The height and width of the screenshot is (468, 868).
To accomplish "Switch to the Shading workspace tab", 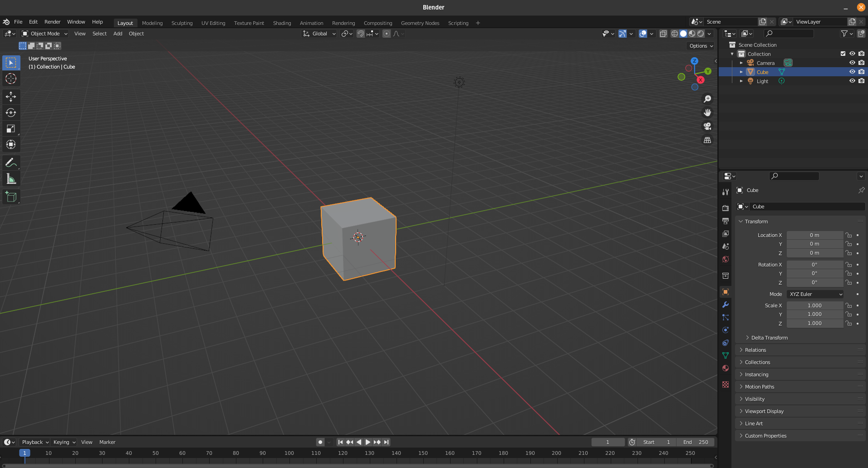I will (x=281, y=23).
